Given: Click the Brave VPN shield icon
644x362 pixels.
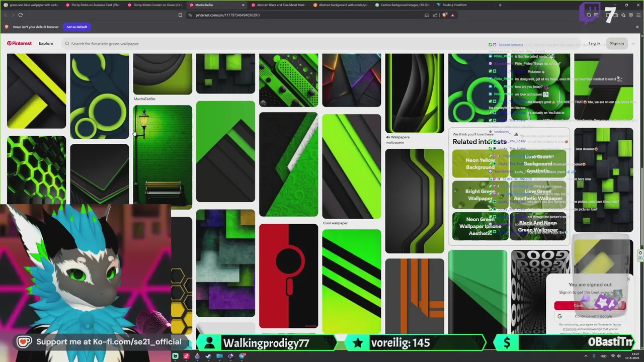Looking at the screenshot, I should pos(631,15).
